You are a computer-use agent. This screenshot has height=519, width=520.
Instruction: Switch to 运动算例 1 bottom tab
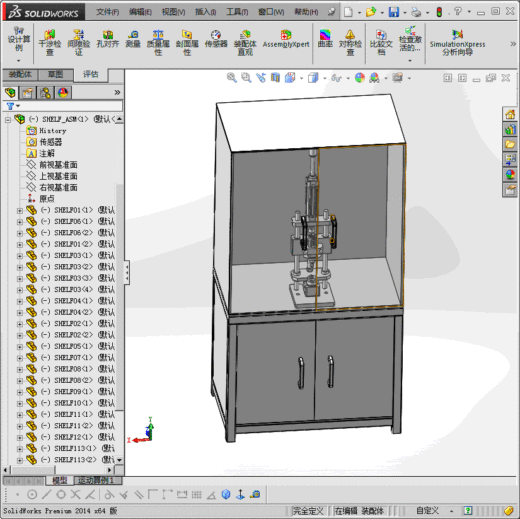point(96,480)
